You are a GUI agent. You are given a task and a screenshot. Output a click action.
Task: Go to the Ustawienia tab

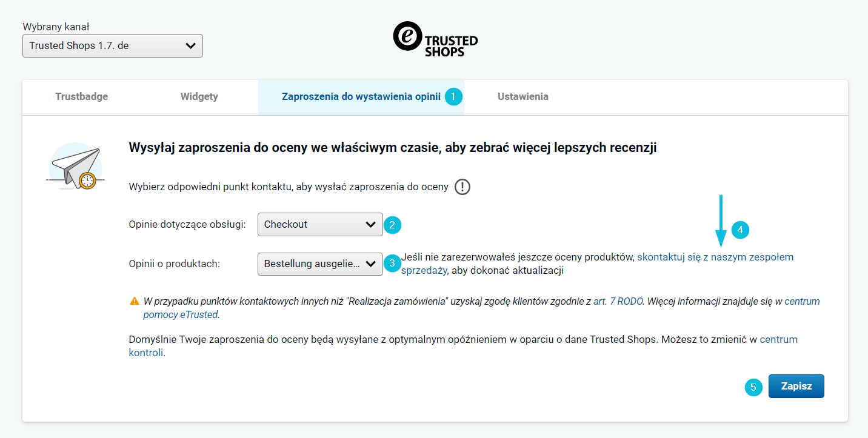click(522, 97)
